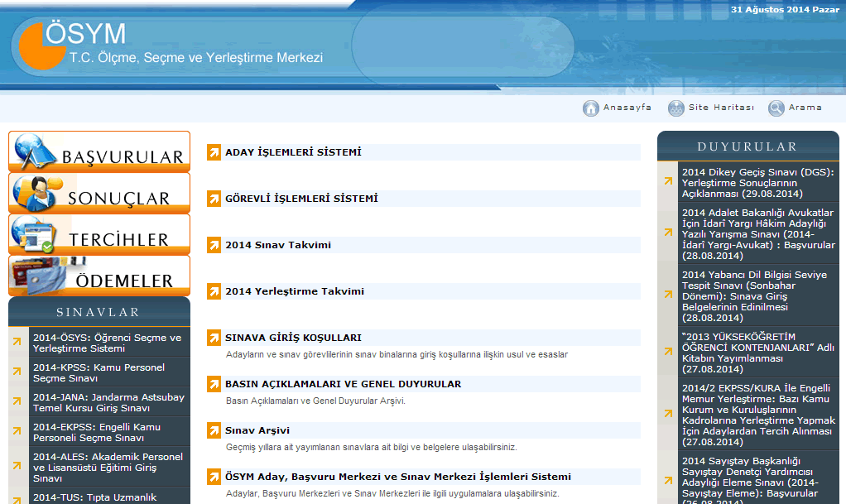Click arrow icon beside SINAVA GİRİŞ KOŞULLARI

(x=214, y=338)
